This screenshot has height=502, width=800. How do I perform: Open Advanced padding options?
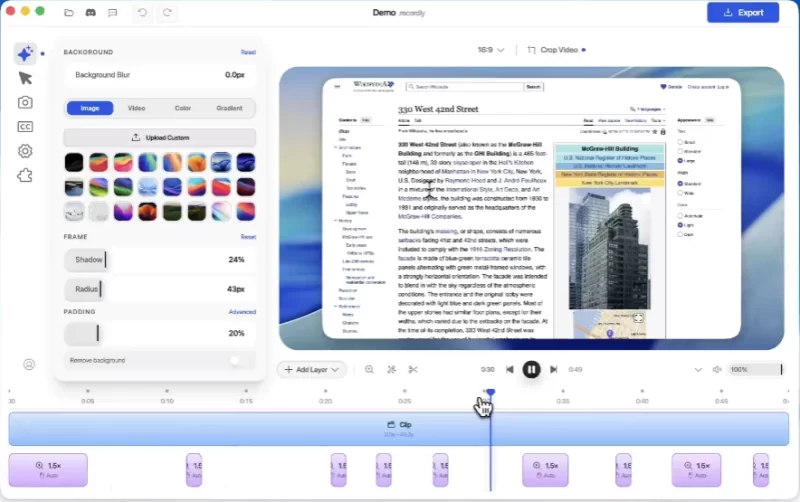(x=242, y=312)
